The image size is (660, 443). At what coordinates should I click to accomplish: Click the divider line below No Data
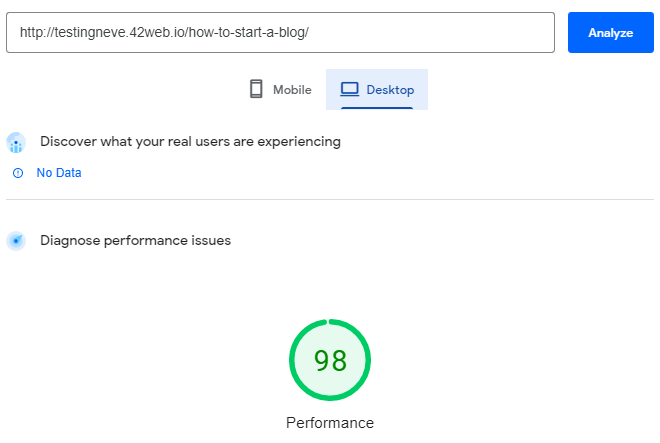click(330, 199)
